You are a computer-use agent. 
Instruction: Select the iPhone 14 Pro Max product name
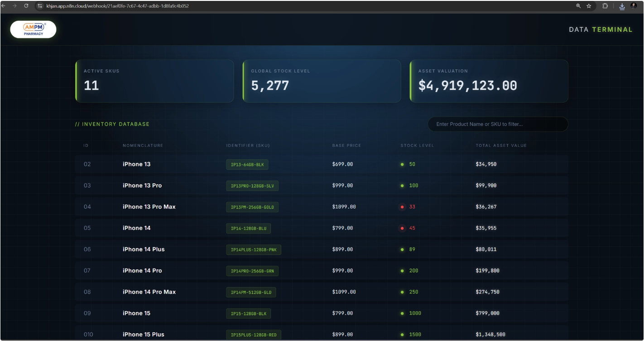click(149, 292)
